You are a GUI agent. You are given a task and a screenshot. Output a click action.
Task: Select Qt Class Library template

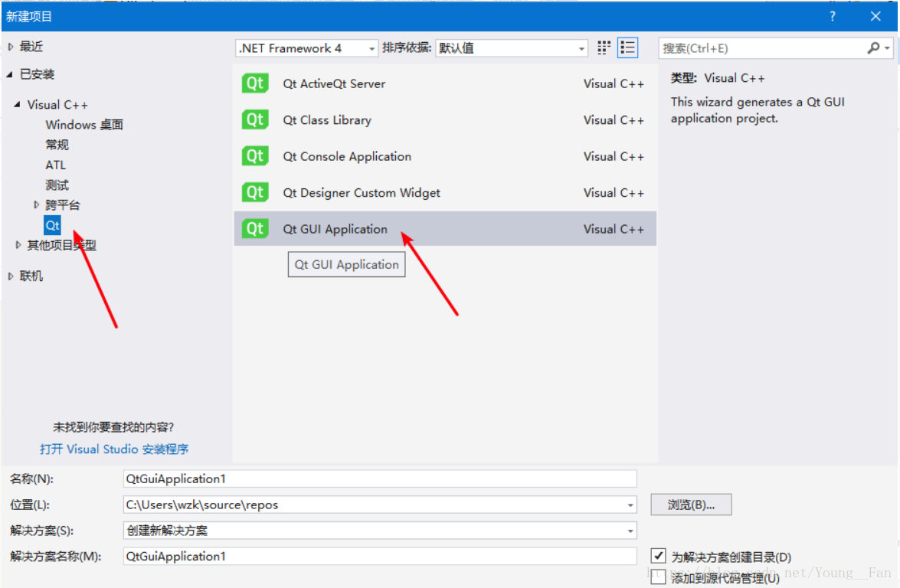point(445,120)
